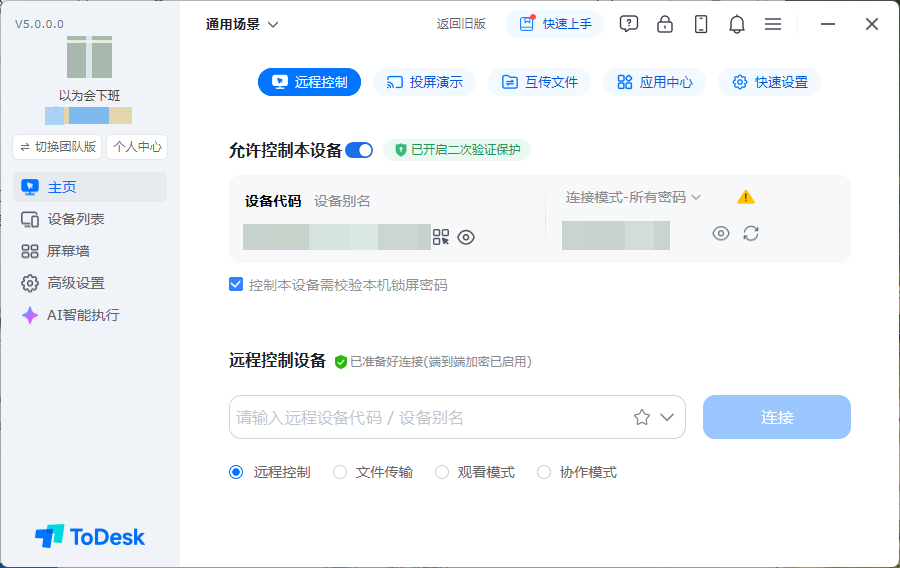The width and height of the screenshot is (900, 568).
Task: Focus the remote device code input field
Action: point(430,417)
